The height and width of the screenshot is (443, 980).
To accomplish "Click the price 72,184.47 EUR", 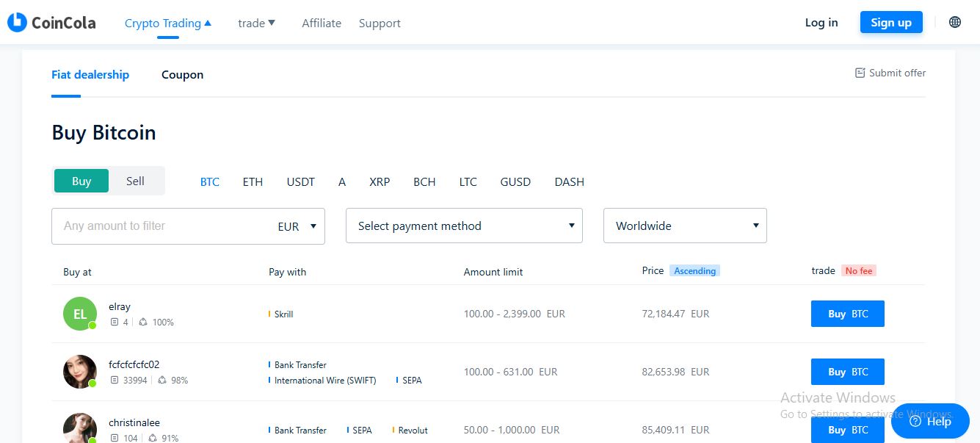I will pyautogui.click(x=675, y=314).
